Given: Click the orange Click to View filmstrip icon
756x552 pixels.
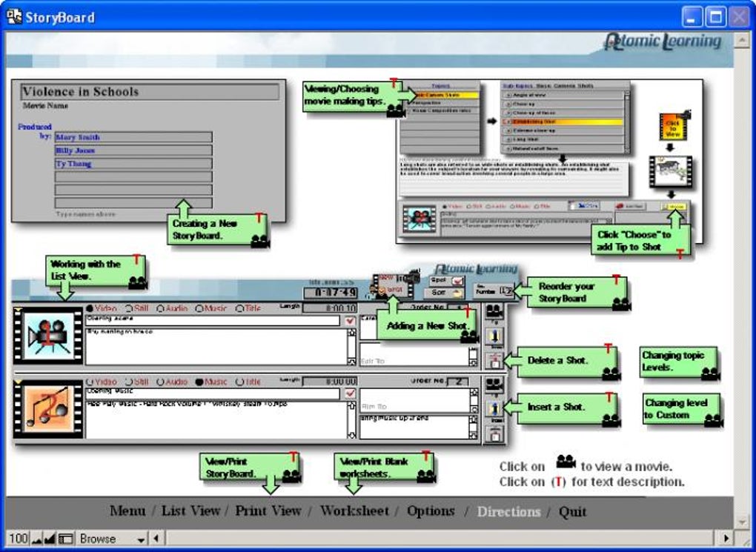Looking at the screenshot, I should click(x=673, y=127).
